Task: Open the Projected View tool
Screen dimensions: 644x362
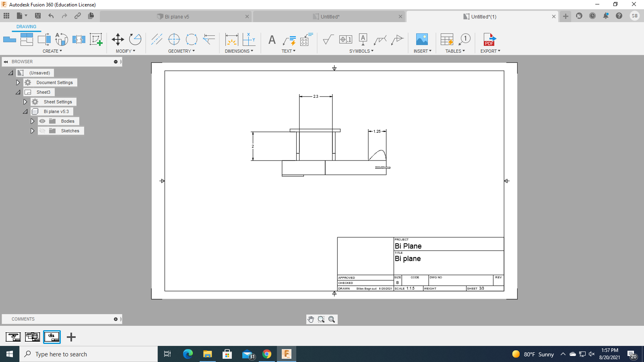Action: (27, 39)
